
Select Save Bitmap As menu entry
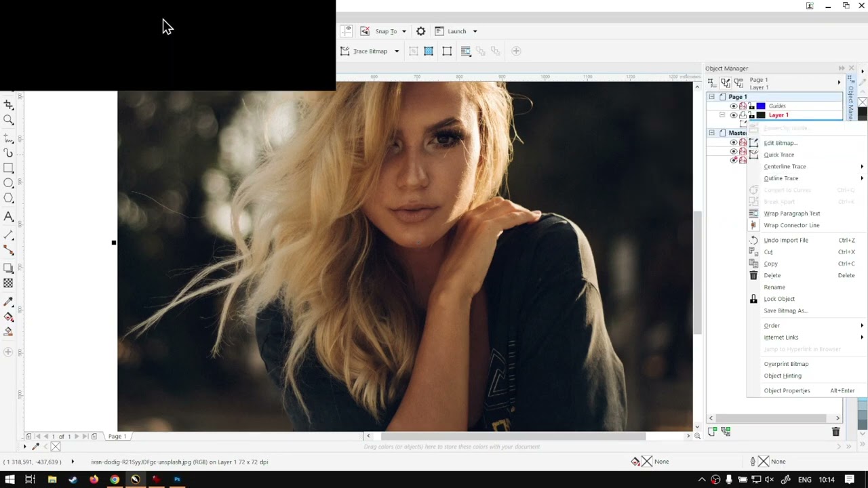click(785, 310)
